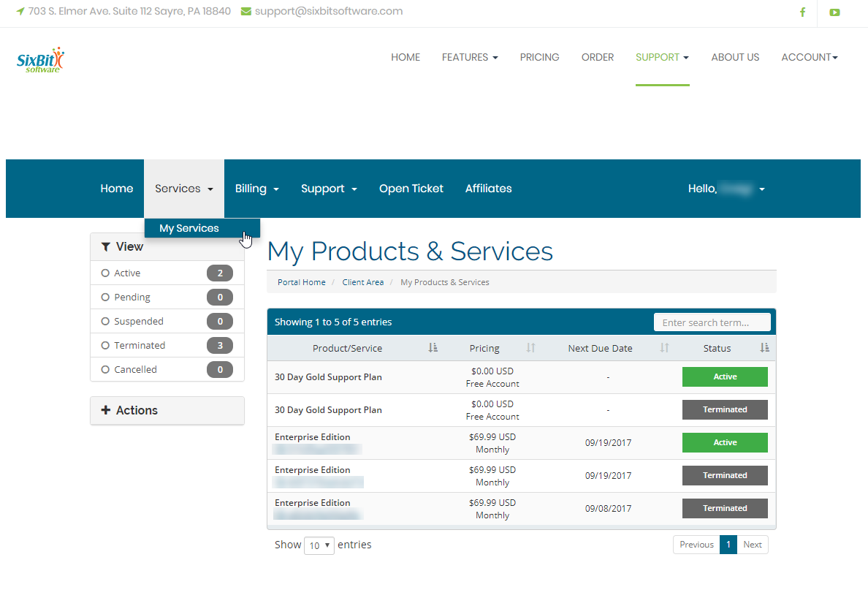Screen dimensions: 868x598
Task: Click the funnel icon in View panel
Action: click(x=106, y=247)
